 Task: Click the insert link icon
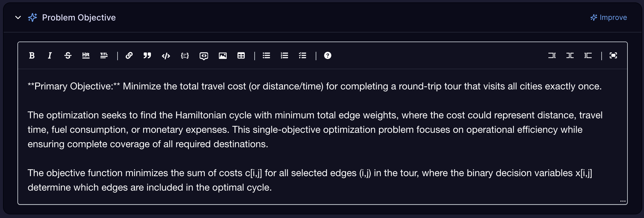click(x=129, y=55)
